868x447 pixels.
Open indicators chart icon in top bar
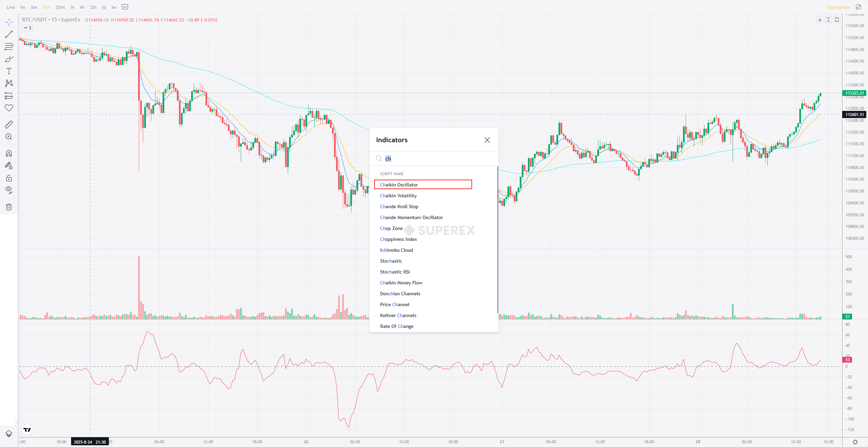coord(125,7)
